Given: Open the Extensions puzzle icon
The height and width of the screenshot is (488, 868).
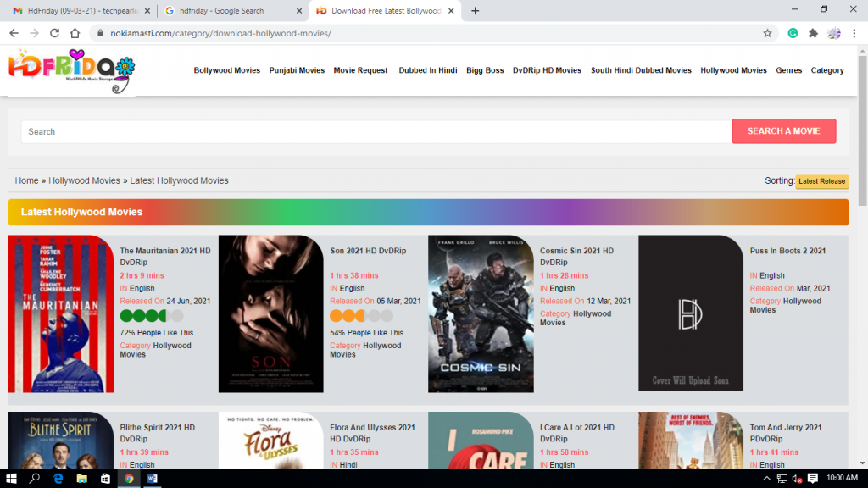Looking at the screenshot, I should (x=813, y=33).
